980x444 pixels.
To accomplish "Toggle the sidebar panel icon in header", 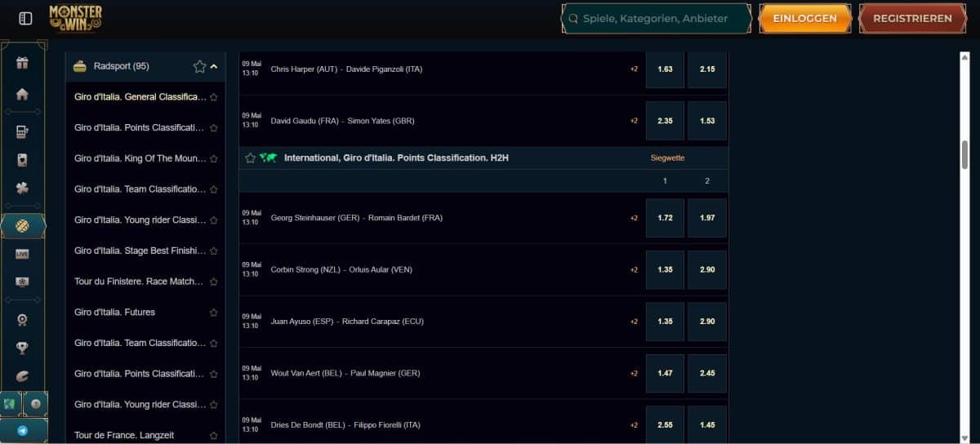I will coord(25,18).
